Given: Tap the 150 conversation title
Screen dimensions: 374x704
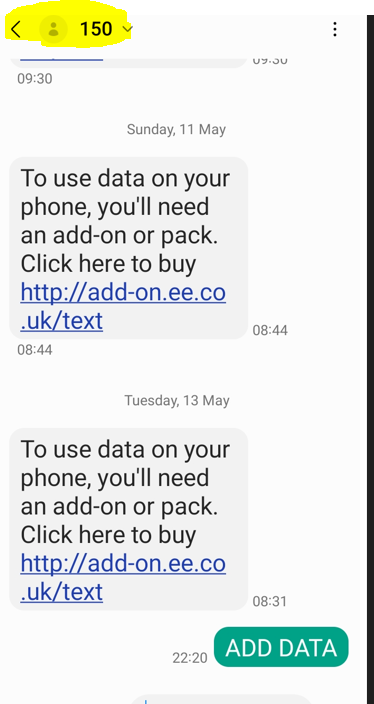Looking at the screenshot, I should point(96,29).
